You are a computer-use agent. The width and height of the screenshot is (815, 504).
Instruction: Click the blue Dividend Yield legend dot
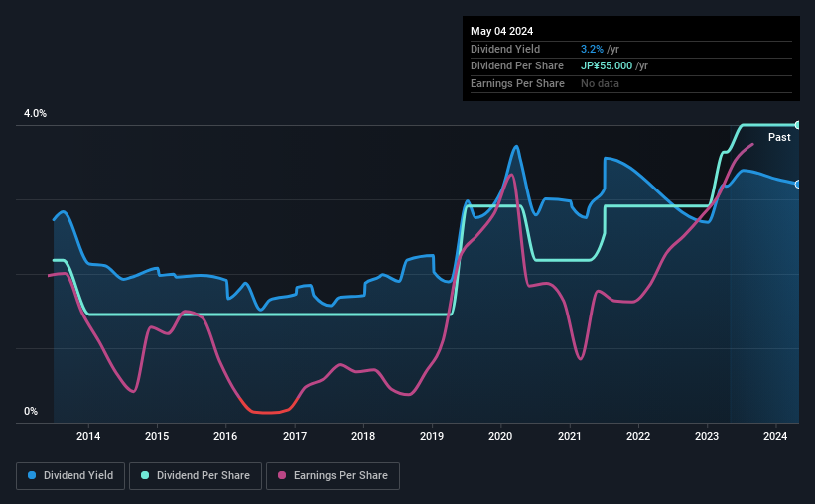[32, 475]
